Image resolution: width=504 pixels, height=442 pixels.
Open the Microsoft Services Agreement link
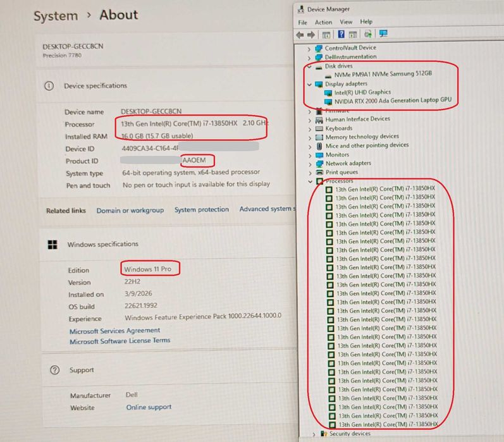click(114, 331)
